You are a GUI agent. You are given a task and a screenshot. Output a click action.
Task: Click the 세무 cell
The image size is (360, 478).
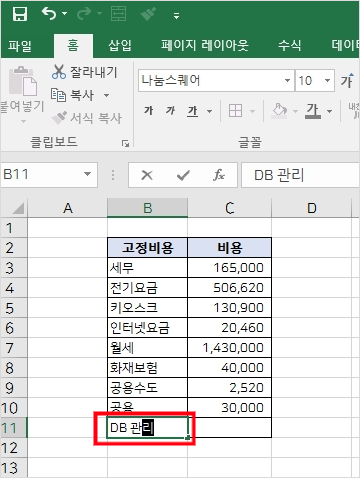coord(148,268)
